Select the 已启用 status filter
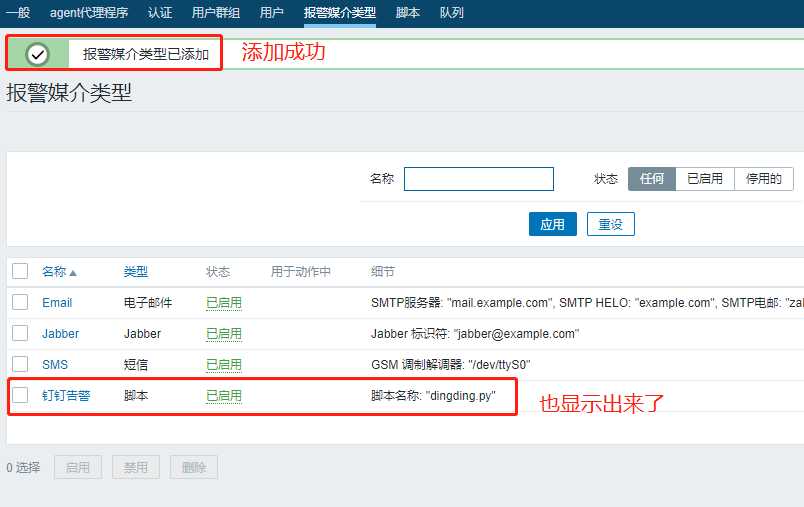Image resolution: width=804 pixels, height=507 pixels. (705, 179)
